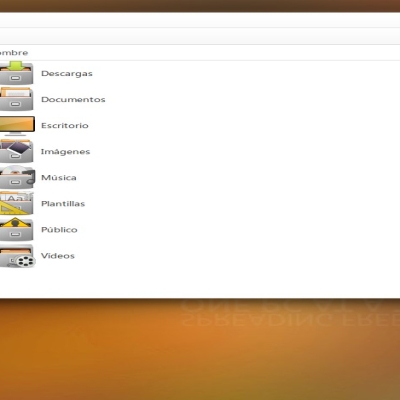Click the 'Plantillas' file name
Viewport: 400px width, 400px height.
63,203
